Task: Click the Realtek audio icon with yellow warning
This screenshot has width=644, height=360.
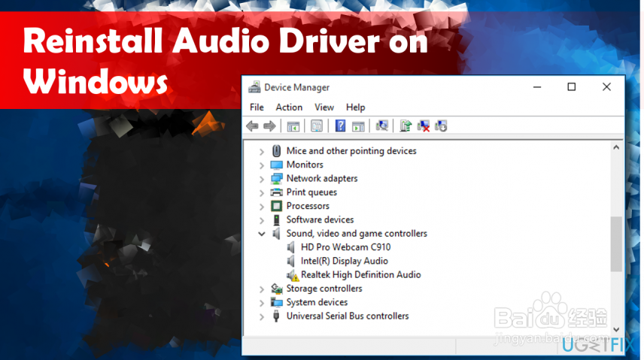Action: click(293, 275)
